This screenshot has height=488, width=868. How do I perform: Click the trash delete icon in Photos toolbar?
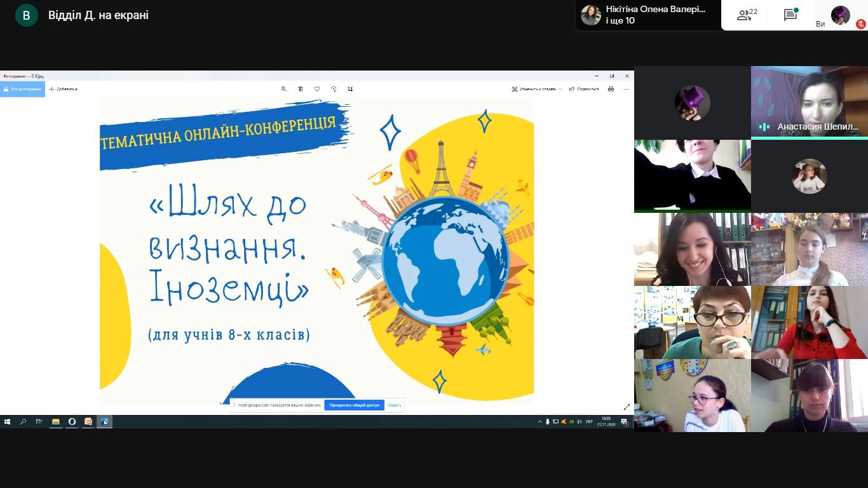tap(301, 89)
